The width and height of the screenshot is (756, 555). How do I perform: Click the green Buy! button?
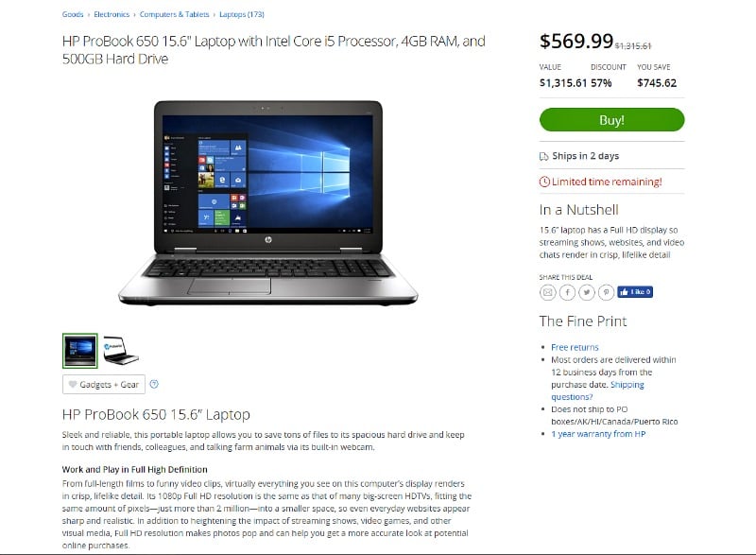coord(611,120)
